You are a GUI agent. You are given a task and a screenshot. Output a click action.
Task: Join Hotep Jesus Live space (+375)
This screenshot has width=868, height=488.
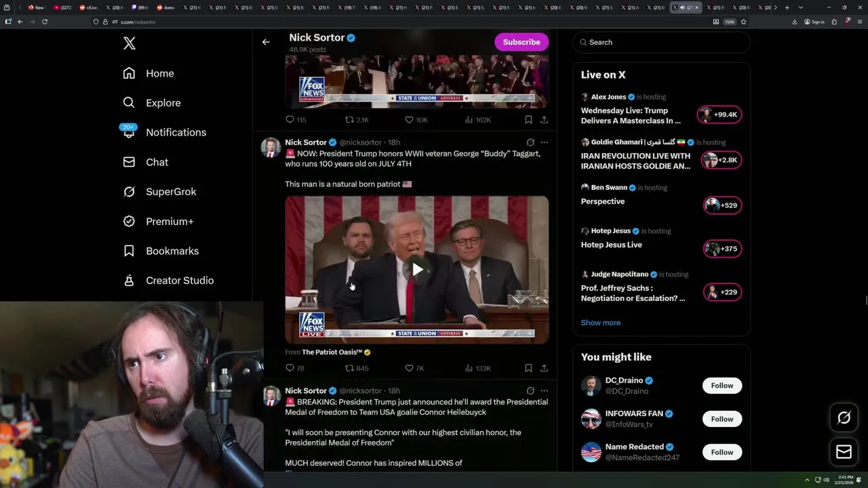click(x=722, y=249)
